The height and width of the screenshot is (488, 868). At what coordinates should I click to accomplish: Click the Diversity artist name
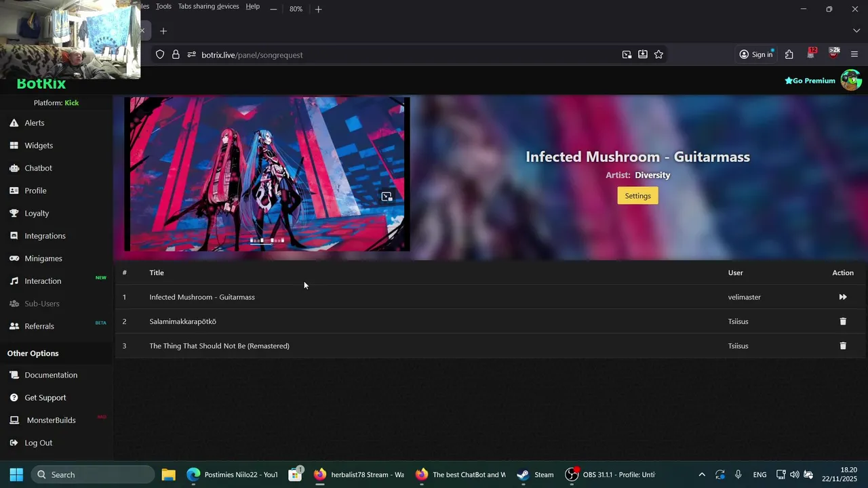(652, 175)
